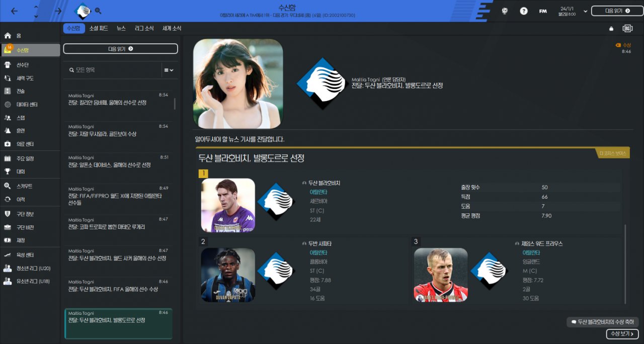The width and height of the screenshot is (644, 344).
Task: Click the 두산 블라호비치 name link
Action: click(325, 183)
